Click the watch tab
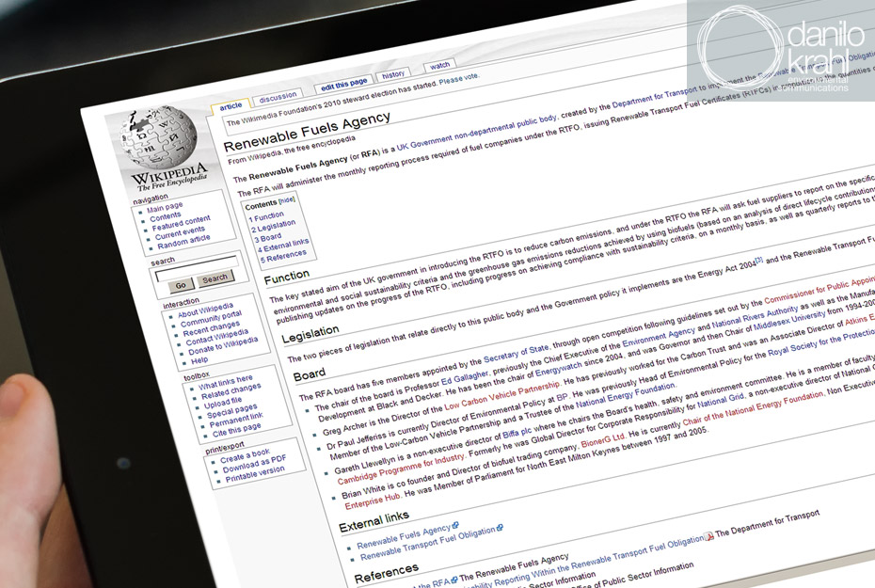This screenshot has width=875, height=588. pos(439,65)
